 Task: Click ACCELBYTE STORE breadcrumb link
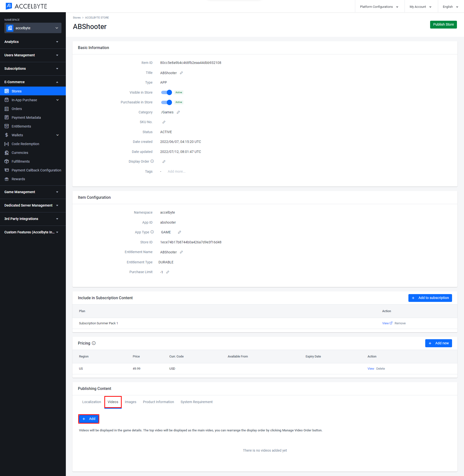pyautogui.click(x=97, y=18)
